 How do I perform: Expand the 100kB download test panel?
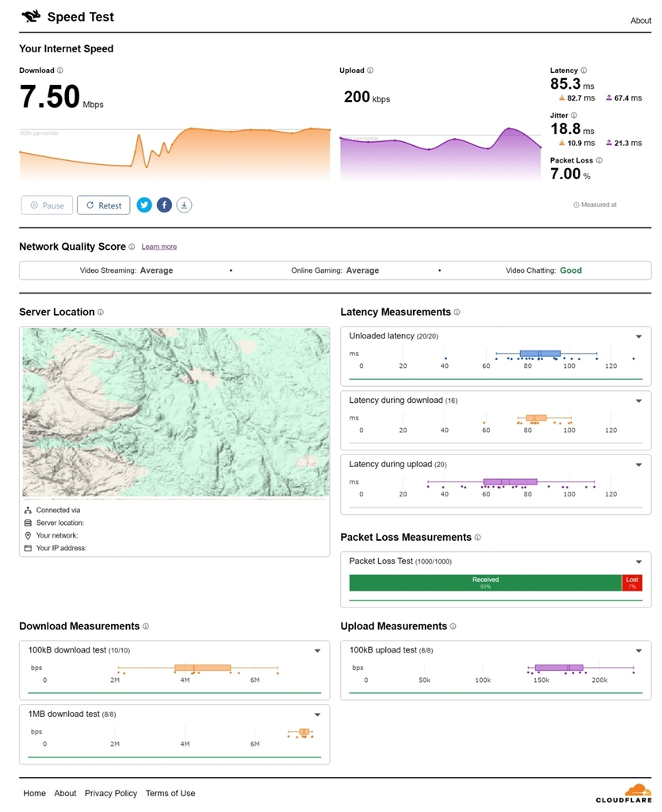[317, 651]
